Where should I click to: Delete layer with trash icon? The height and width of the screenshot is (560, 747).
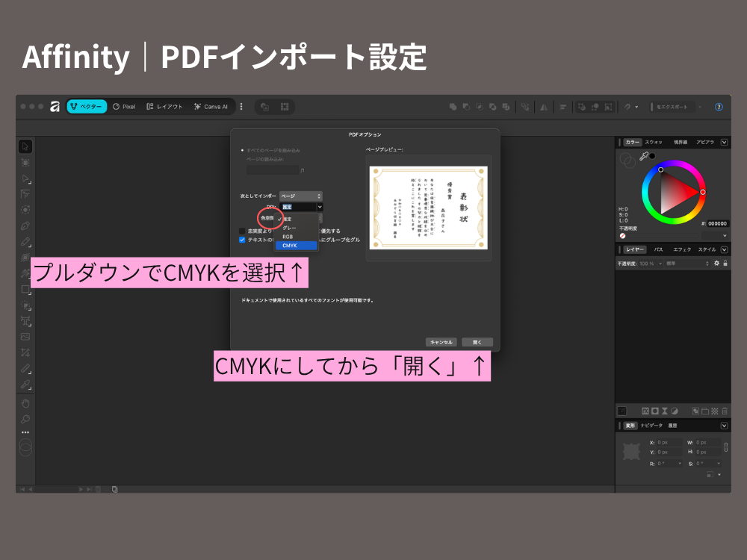point(725,411)
